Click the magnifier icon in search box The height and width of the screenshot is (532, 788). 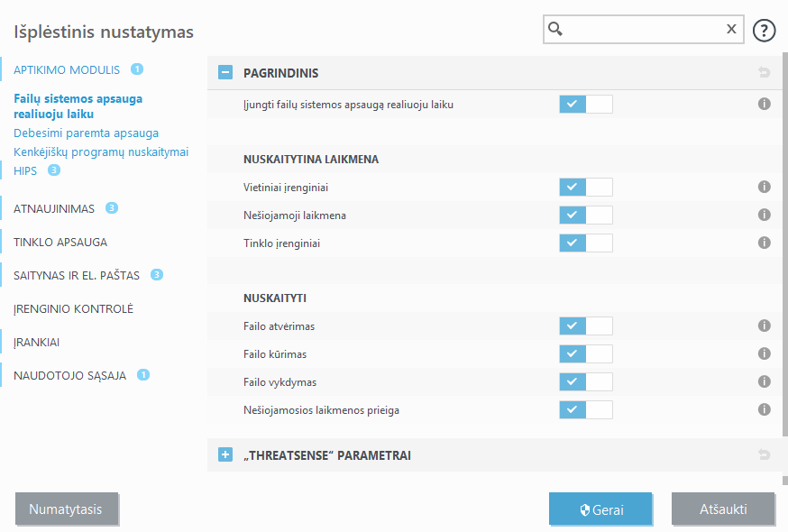pos(555,29)
